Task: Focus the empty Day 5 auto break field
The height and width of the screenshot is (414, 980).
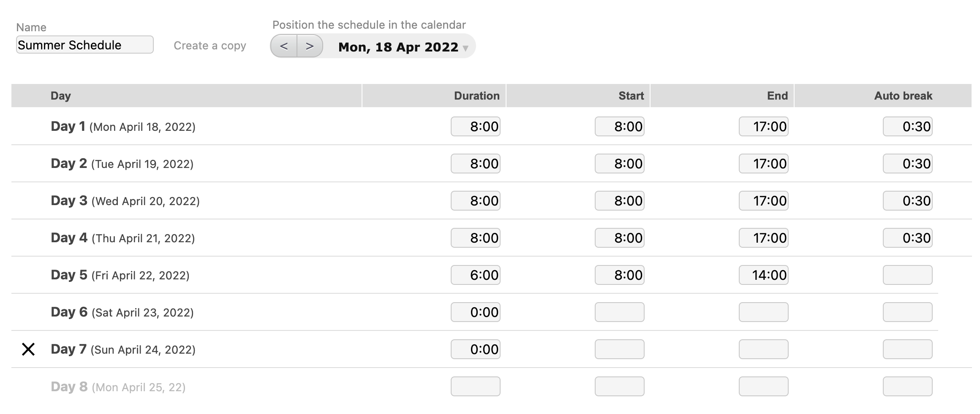Action: pos(907,275)
